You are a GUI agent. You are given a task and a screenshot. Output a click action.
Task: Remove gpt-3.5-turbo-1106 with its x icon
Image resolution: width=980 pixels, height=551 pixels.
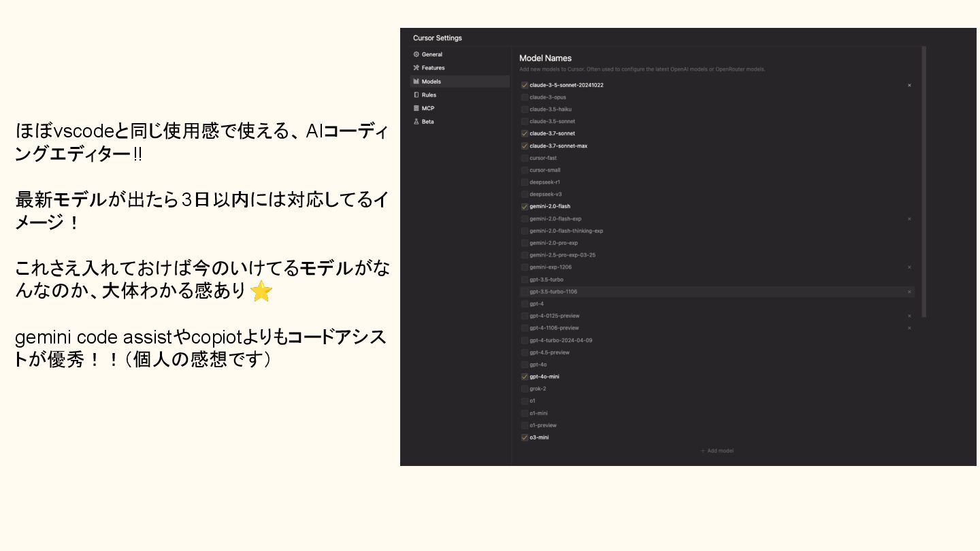[909, 292]
